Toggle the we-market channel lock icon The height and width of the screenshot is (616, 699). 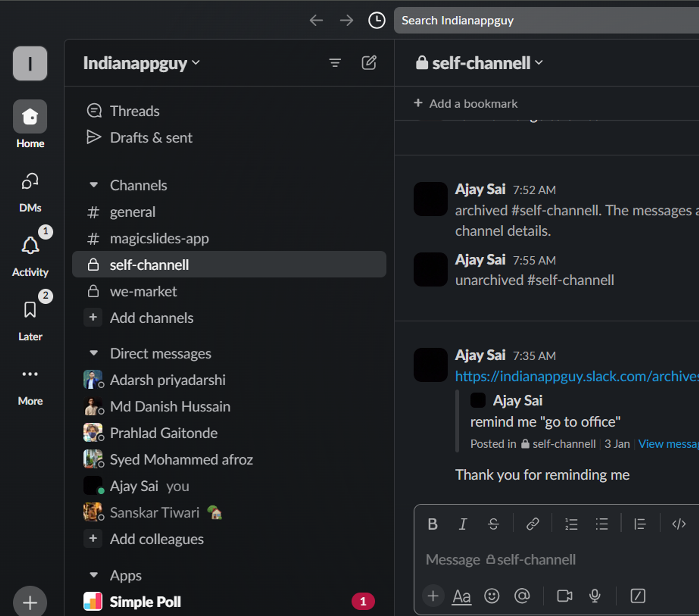pos(94,291)
